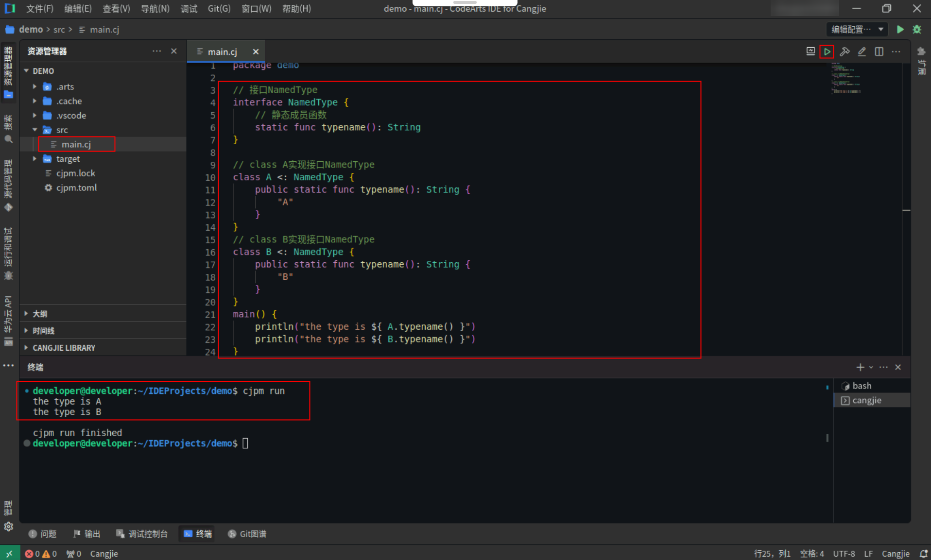Switch to the 终端 terminal panel tab
Screen dimensions: 931x560
(198, 534)
